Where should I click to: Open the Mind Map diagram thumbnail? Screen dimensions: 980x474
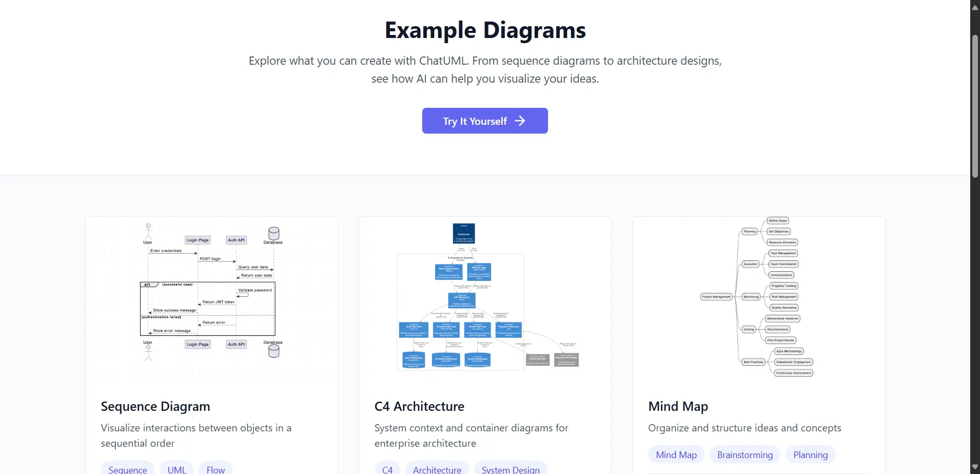pyautogui.click(x=758, y=296)
